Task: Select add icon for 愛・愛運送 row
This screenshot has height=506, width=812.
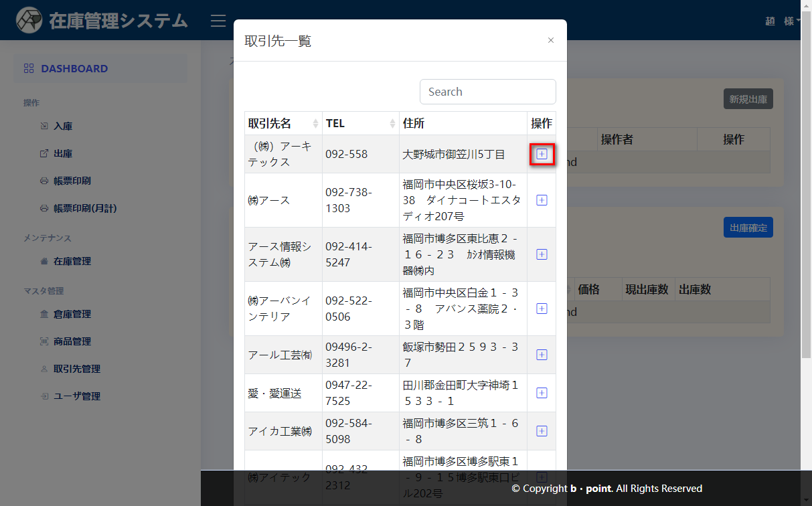Action: click(x=542, y=393)
